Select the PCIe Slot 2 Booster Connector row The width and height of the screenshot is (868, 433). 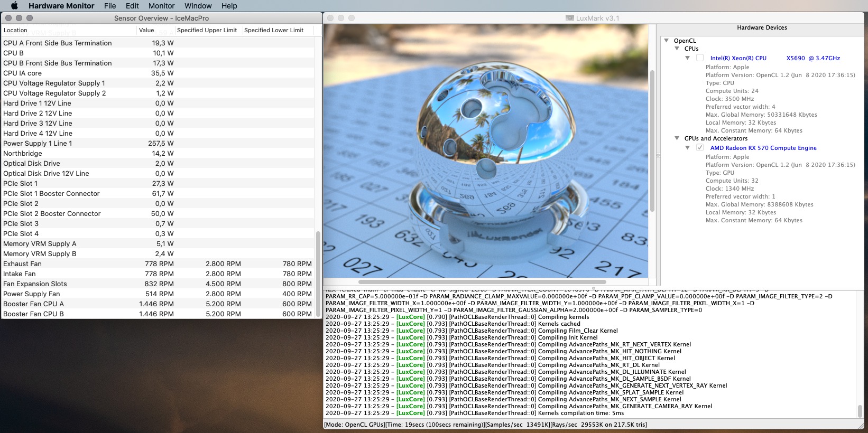[159, 213]
